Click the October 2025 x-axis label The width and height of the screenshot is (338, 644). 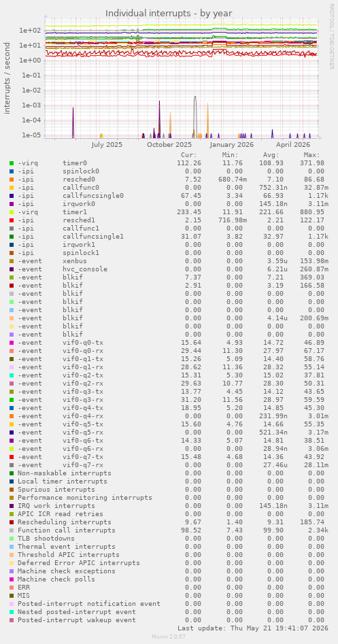click(x=169, y=145)
